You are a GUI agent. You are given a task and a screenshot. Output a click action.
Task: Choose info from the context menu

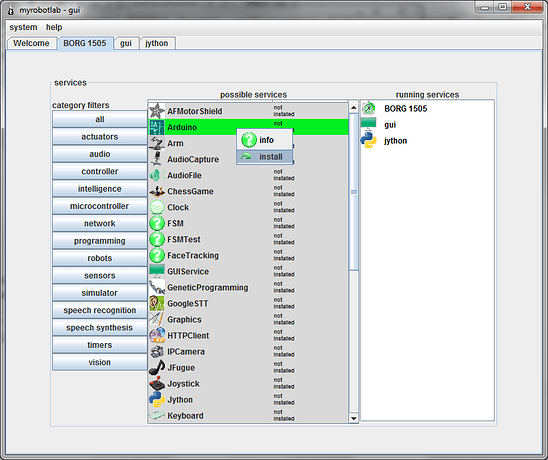click(265, 140)
